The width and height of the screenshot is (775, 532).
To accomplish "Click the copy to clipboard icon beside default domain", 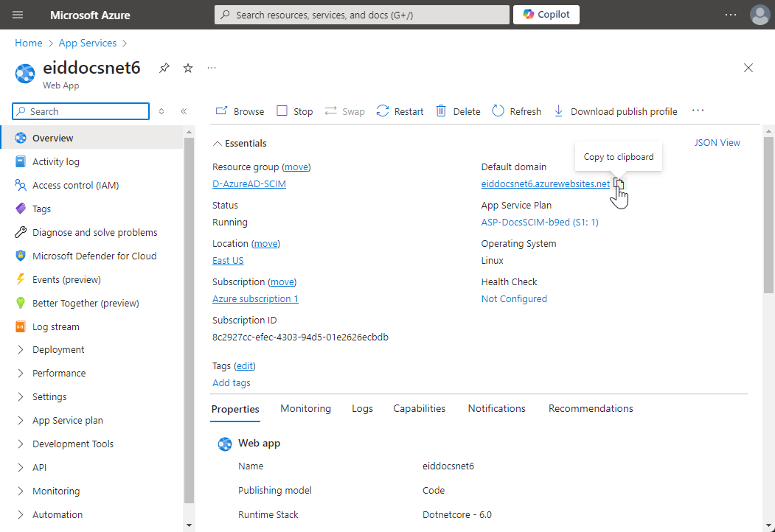I will click(619, 184).
